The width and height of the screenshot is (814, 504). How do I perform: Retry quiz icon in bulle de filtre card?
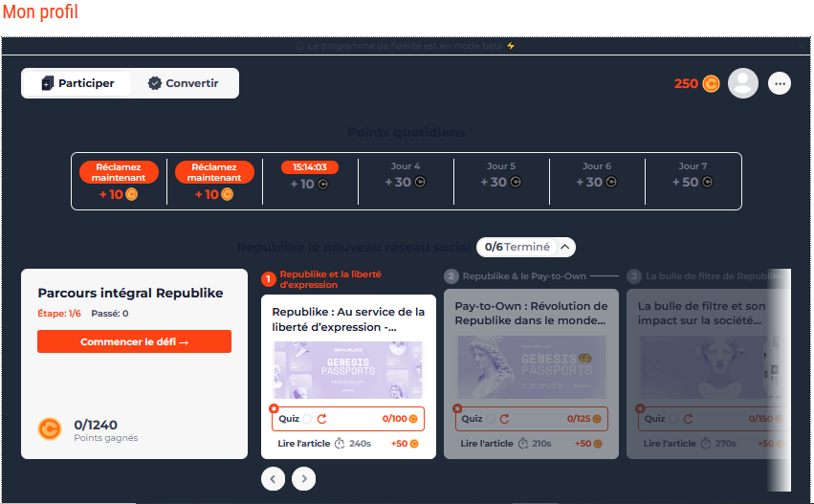tap(688, 419)
